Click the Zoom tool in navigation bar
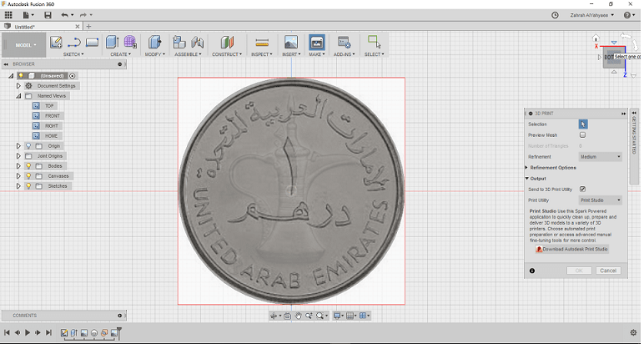 309,316
